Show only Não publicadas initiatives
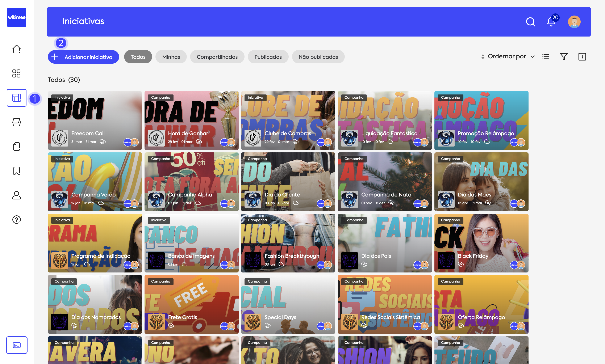This screenshot has height=364, width=605. [318, 57]
